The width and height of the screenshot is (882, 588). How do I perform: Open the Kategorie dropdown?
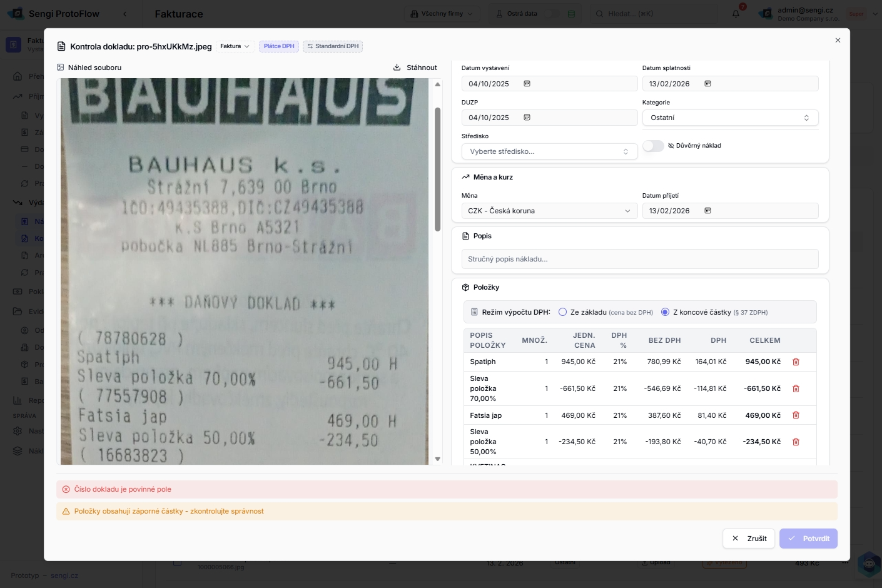tap(730, 118)
